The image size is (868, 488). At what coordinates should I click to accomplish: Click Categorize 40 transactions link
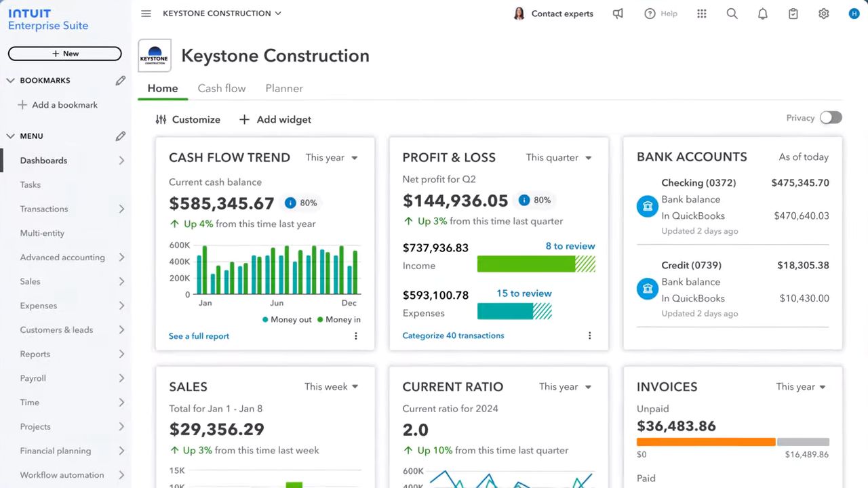[453, 335]
